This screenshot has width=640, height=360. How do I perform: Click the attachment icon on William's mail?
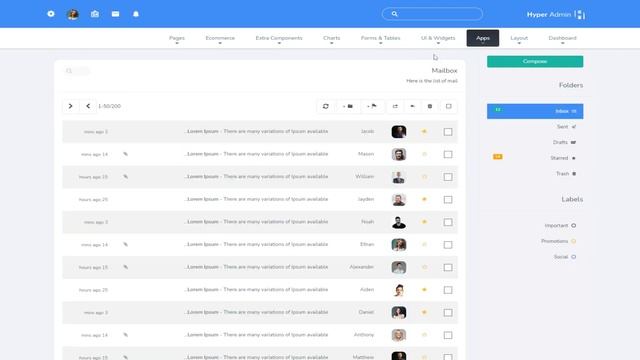125,177
